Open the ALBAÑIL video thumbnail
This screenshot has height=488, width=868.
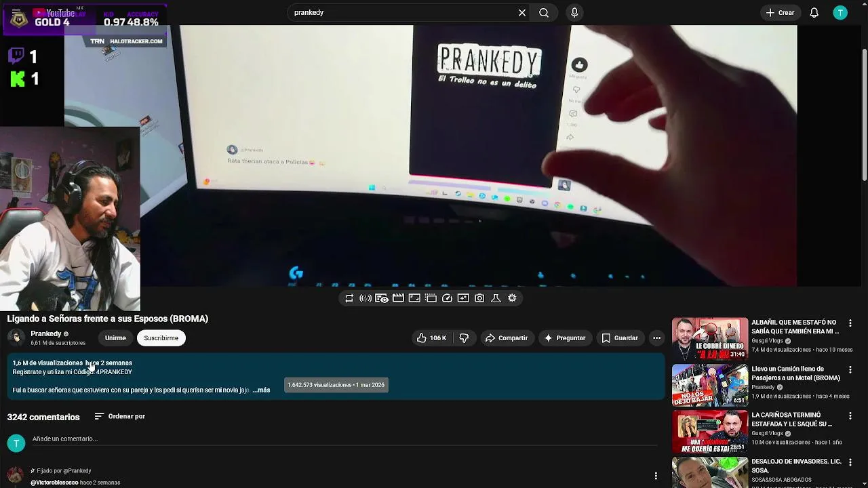709,338
